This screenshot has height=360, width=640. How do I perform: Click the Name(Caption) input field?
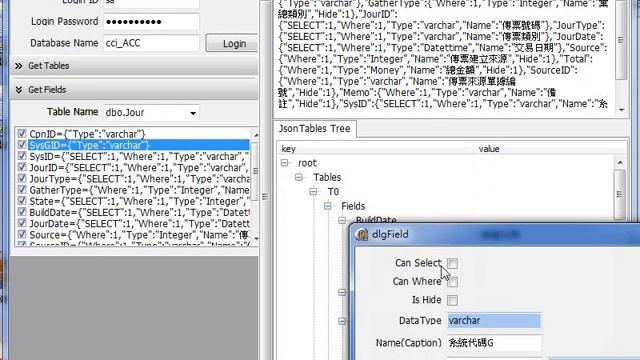coord(494,343)
